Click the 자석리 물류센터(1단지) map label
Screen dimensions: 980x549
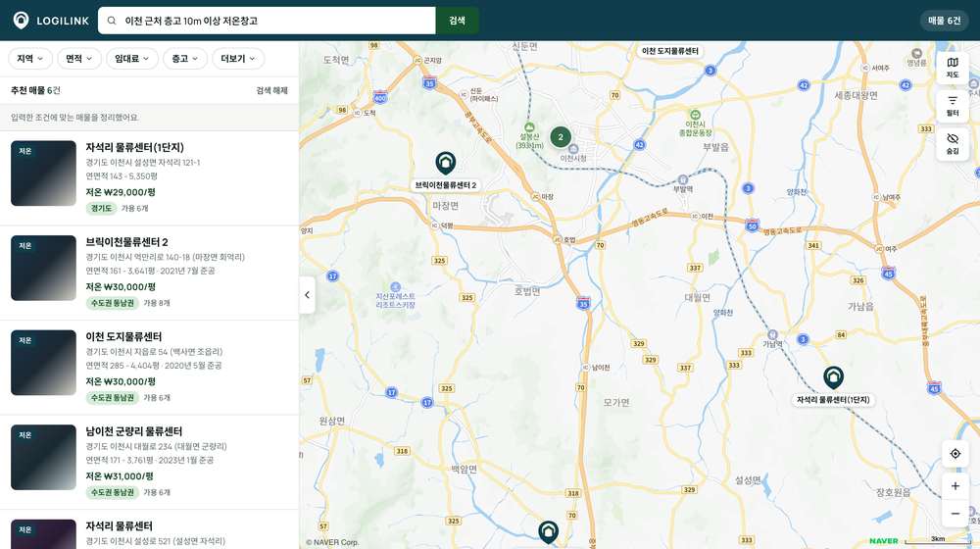pos(833,400)
